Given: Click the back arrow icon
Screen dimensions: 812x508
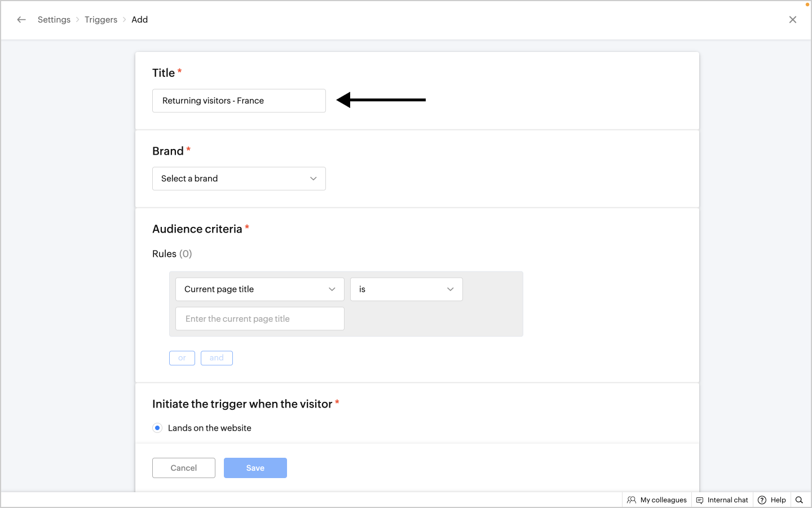Looking at the screenshot, I should click(x=21, y=20).
